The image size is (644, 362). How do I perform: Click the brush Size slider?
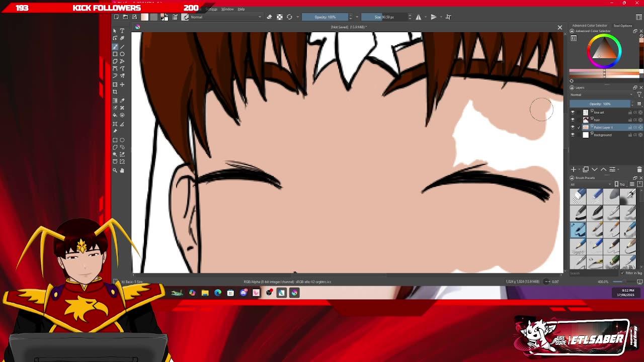point(384,17)
